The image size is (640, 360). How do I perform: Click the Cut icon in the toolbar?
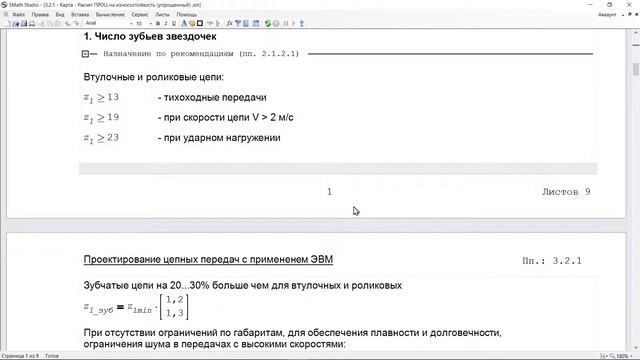42,24
